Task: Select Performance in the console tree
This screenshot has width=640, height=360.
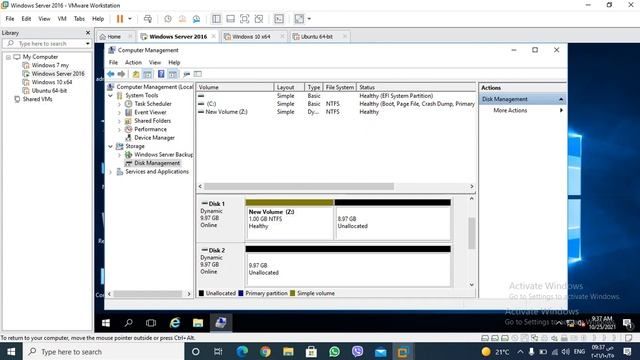Action: tap(151, 129)
